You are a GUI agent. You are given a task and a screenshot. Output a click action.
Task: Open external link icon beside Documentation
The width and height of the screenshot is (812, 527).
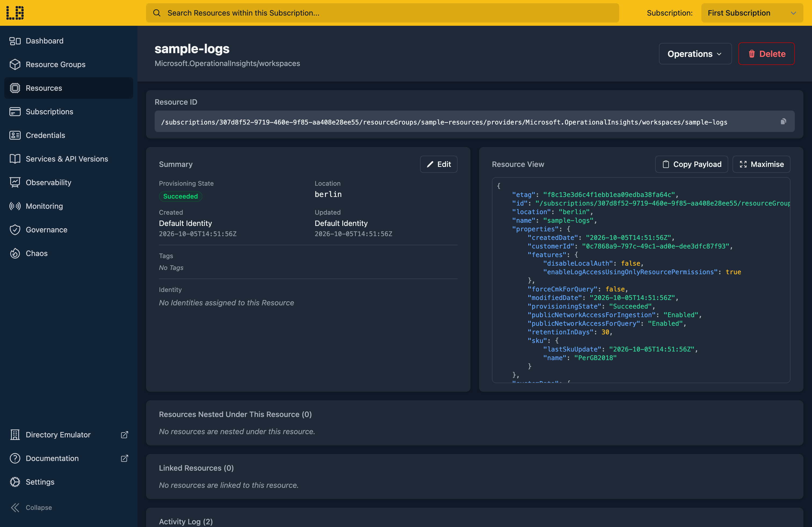[x=125, y=458]
